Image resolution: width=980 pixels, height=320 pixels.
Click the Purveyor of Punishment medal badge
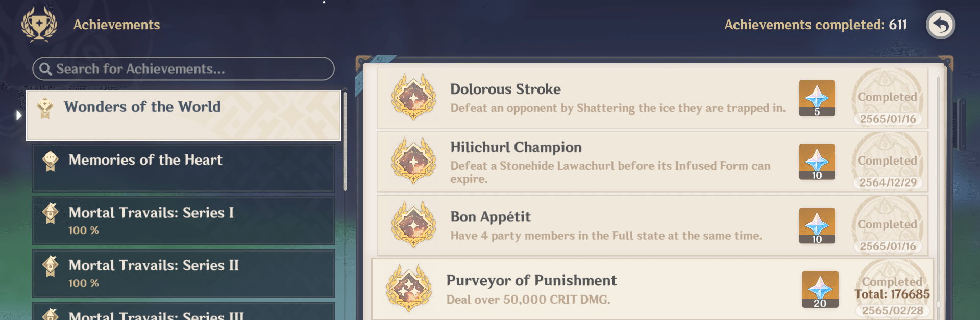pyautogui.click(x=409, y=288)
